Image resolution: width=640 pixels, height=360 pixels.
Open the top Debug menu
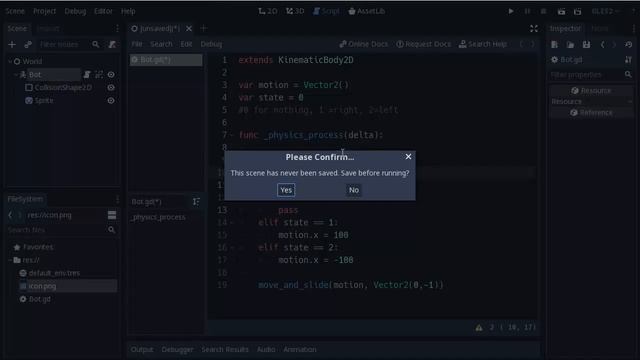pyautogui.click(x=75, y=11)
